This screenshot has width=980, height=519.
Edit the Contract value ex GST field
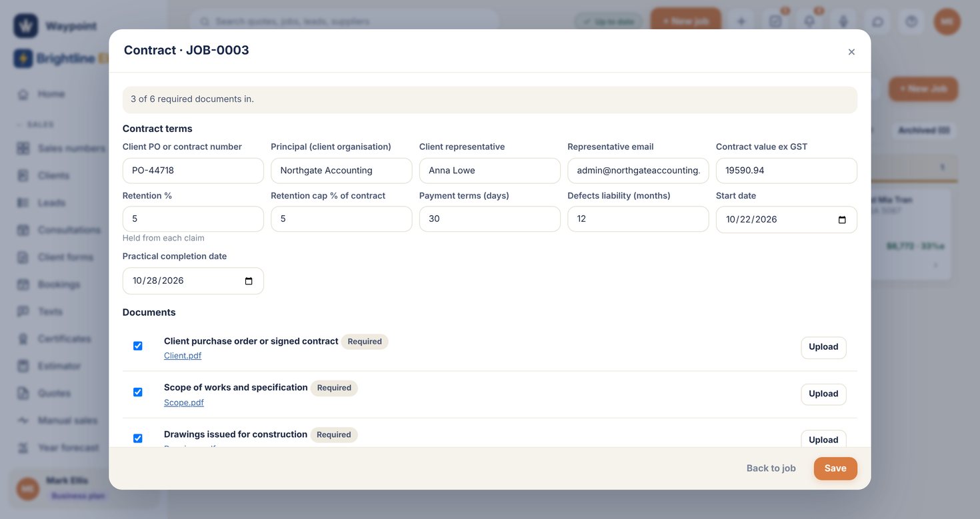[x=787, y=171]
